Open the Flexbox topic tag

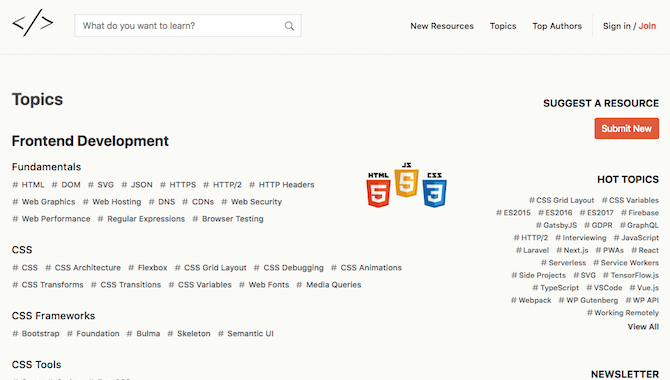click(x=148, y=268)
